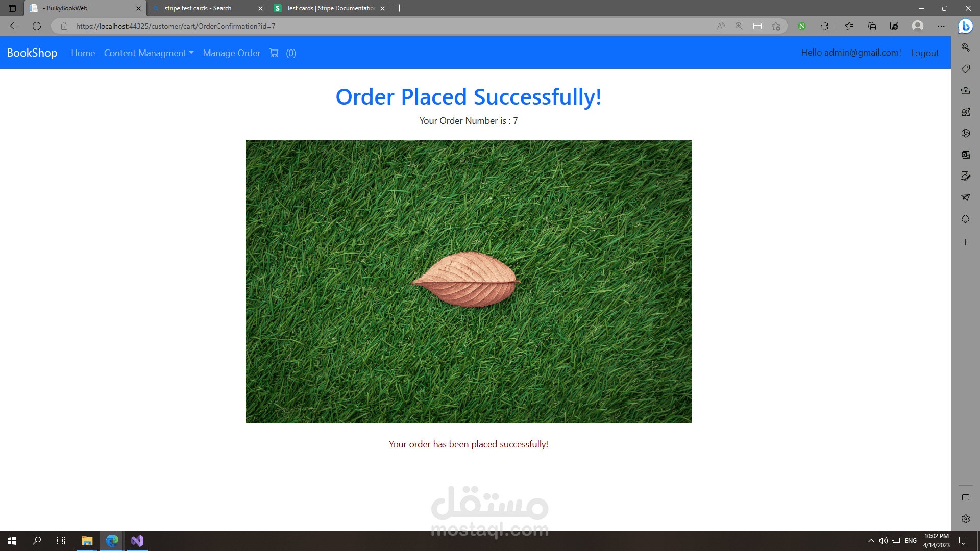Click the Logout link
Image resolution: width=980 pixels, height=551 pixels.
click(x=924, y=53)
